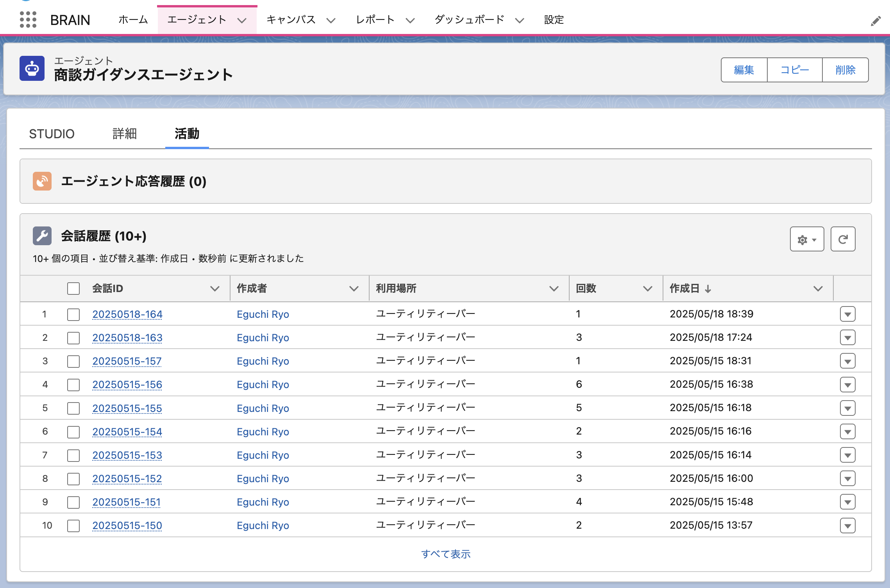
Task: Open conversation 20250515-150 link
Action: (127, 526)
